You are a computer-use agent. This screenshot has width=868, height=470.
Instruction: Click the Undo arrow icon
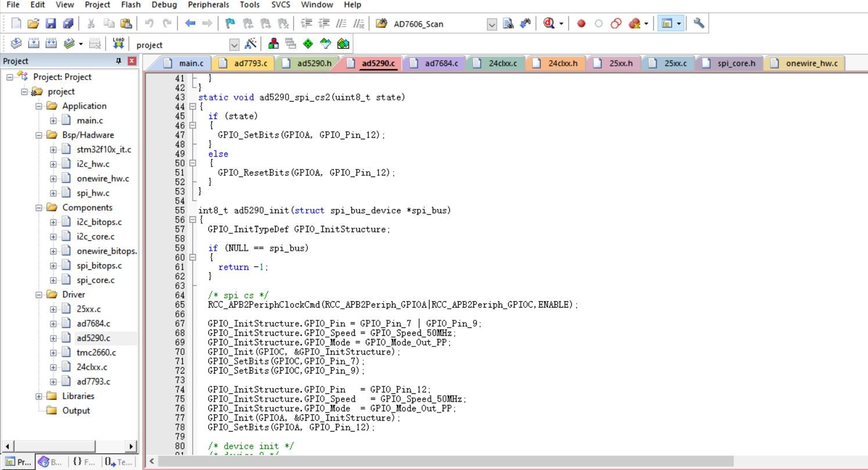149,23
